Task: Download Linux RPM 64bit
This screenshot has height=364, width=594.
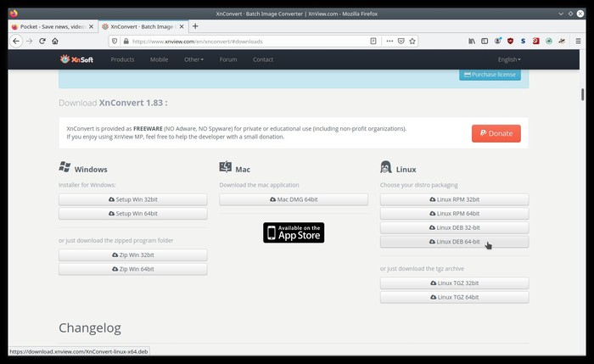Action: 454,213
